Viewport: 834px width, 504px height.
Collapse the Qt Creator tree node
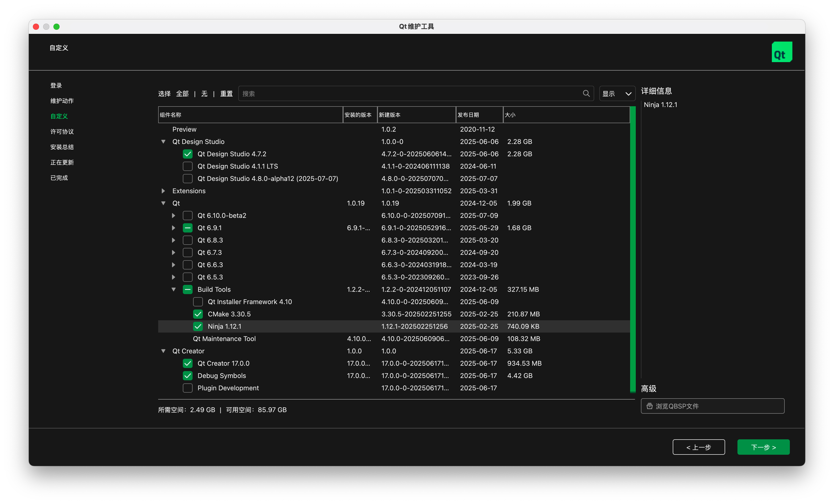[163, 351]
